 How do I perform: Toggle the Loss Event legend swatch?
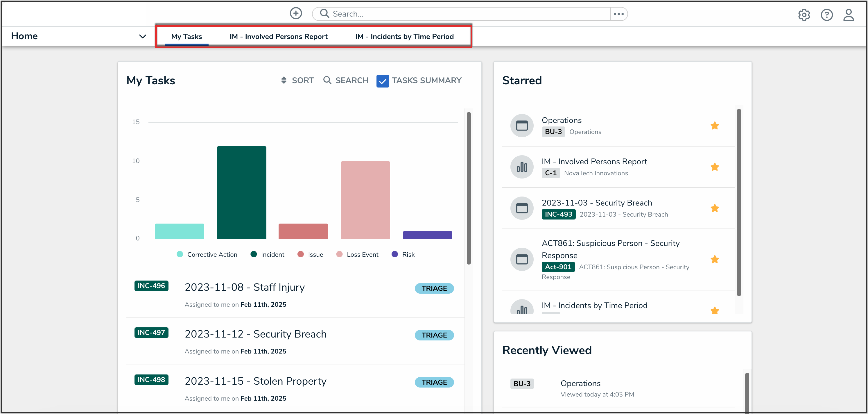point(339,255)
